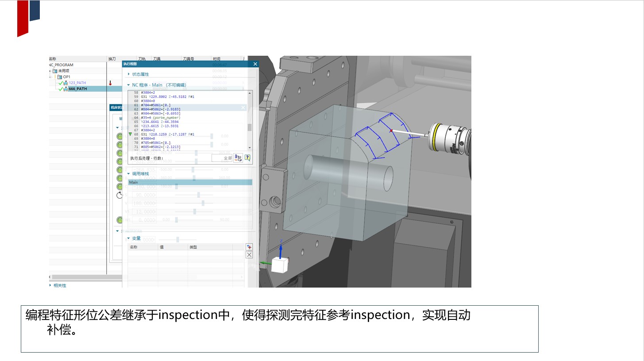This screenshot has height=361, width=644.
Task: Click the 123_PATH operation probe icon
Action: (66, 83)
